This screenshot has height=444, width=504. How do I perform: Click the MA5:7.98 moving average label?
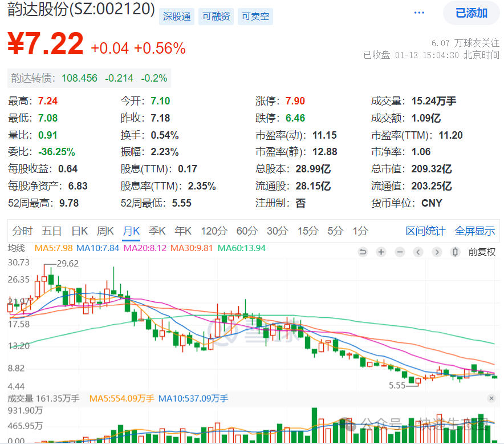point(54,248)
